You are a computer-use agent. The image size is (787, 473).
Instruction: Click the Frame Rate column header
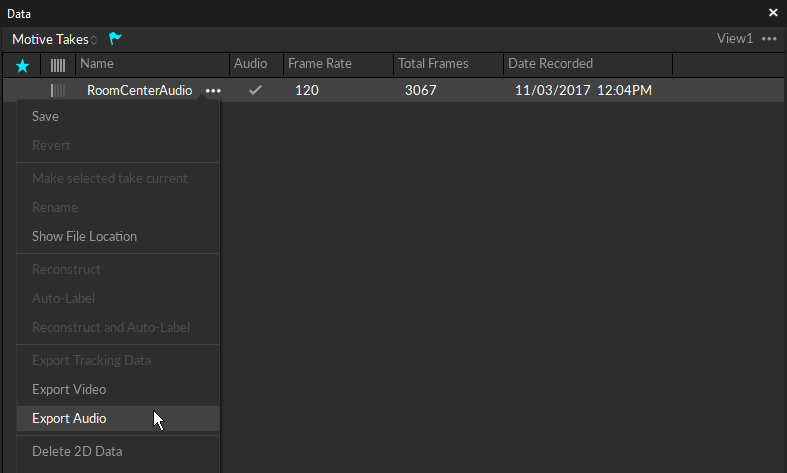[x=319, y=64]
